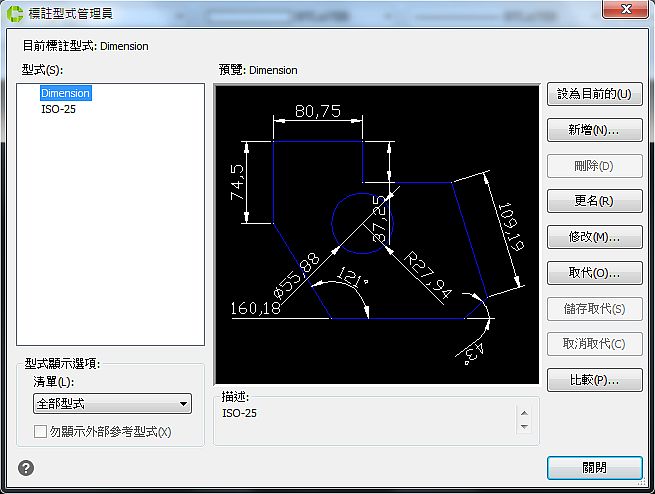Click the ISO-25 description text field
This screenshot has height=494, width=655.
click(x=368, y=420)
